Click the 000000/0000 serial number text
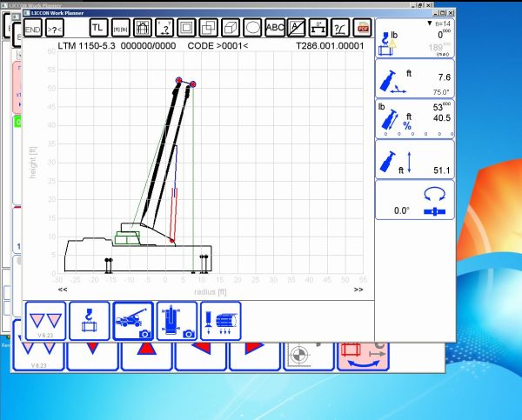Screen dimensions: 522x420 coord(148,46)
